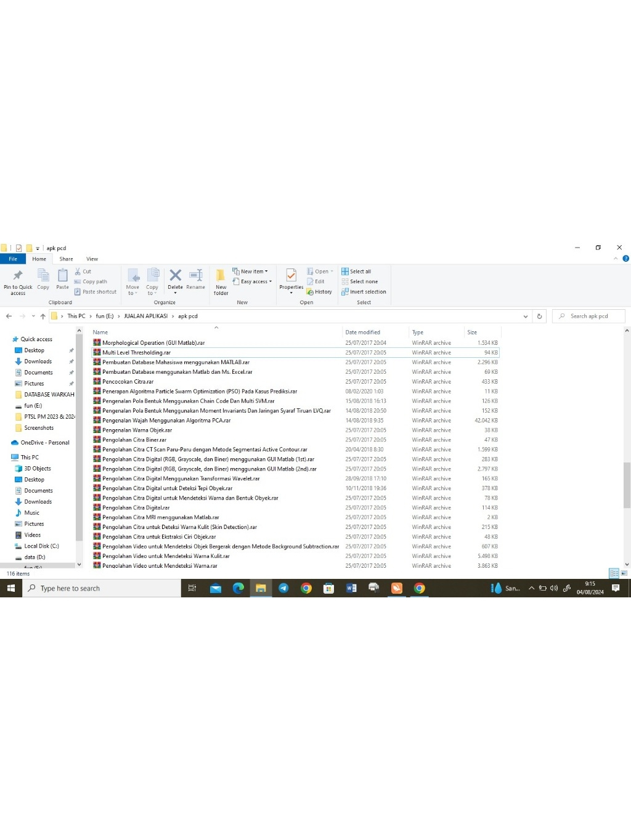
Task: Go back with the left arrow button
Action: pos(9,316)
